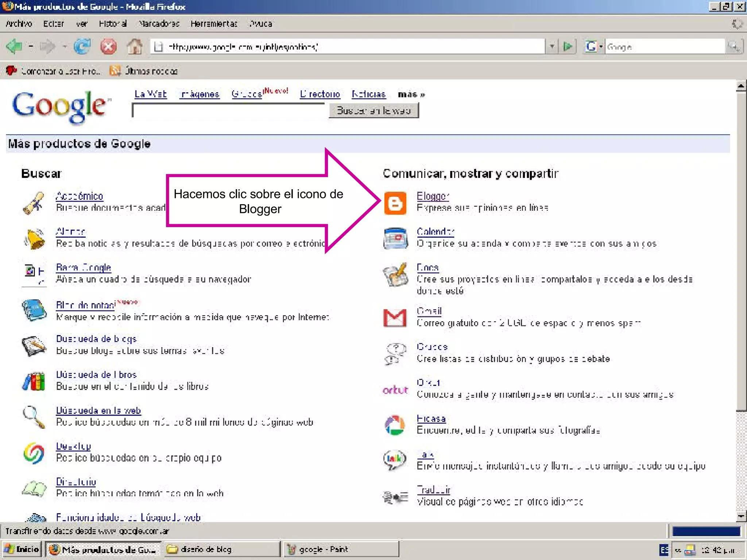
Task: Click the Búsqueda de libros books icon
Action: 34,381
